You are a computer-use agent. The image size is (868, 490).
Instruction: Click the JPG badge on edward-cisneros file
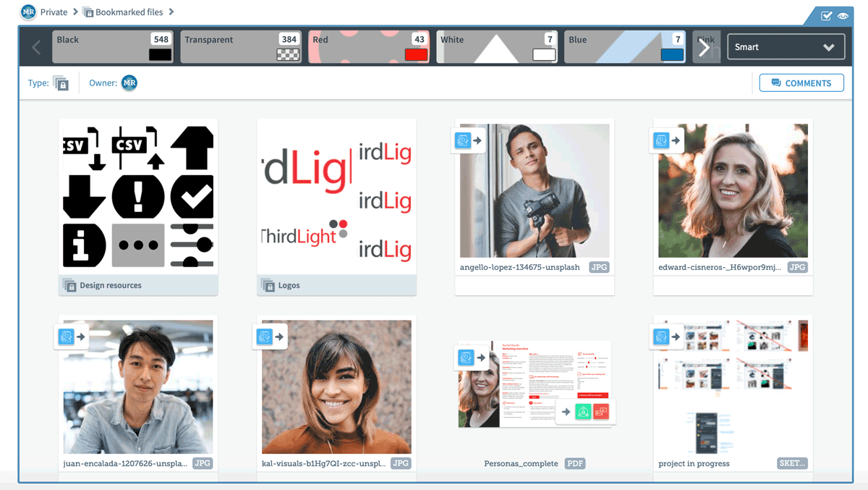tap(798, 267)
